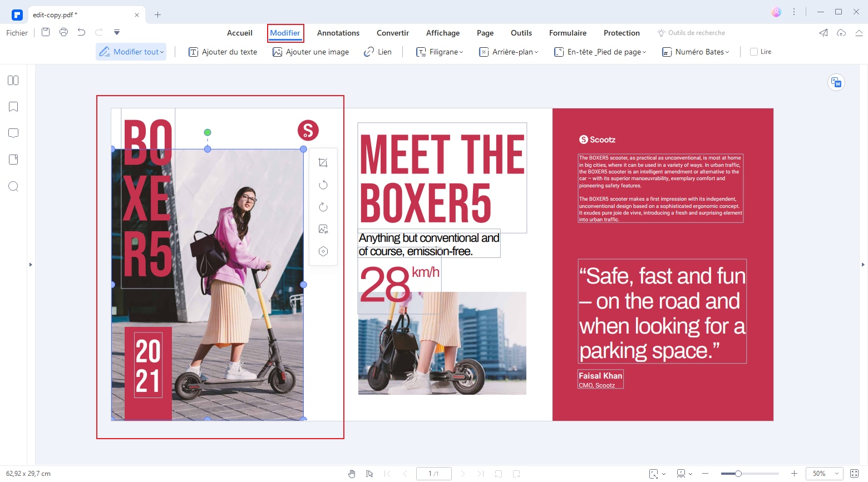
Task: Click the green rotation handle on image
Action: point(208,132)
